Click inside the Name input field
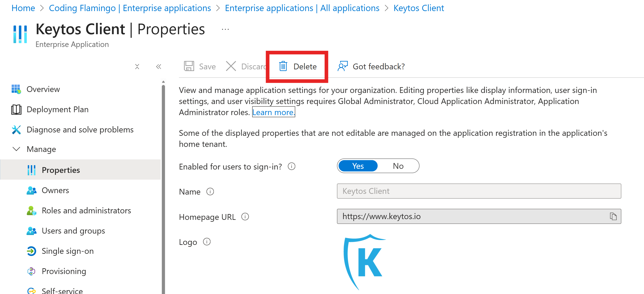 click(479, 191)
